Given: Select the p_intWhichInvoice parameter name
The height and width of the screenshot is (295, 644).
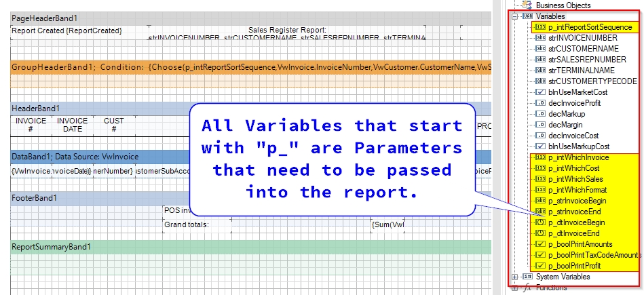Looking at the screenshot, I should [x=579, y=157].
